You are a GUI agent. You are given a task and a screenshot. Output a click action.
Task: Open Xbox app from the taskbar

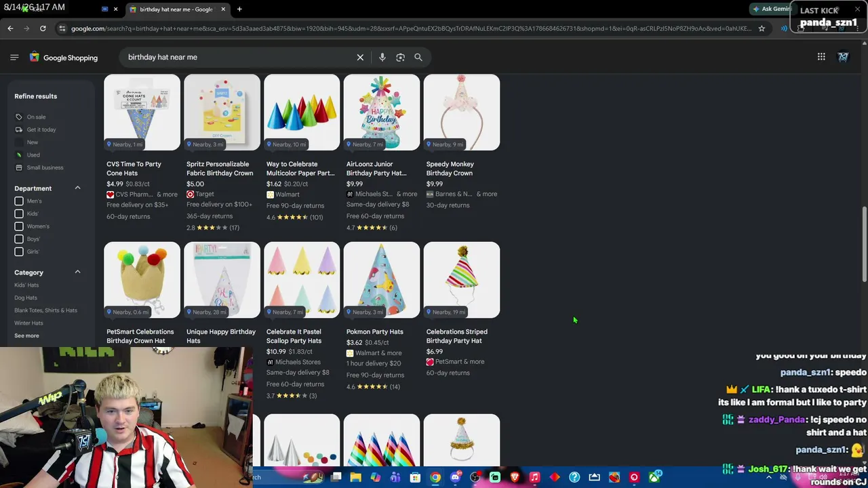pos(654,477)
